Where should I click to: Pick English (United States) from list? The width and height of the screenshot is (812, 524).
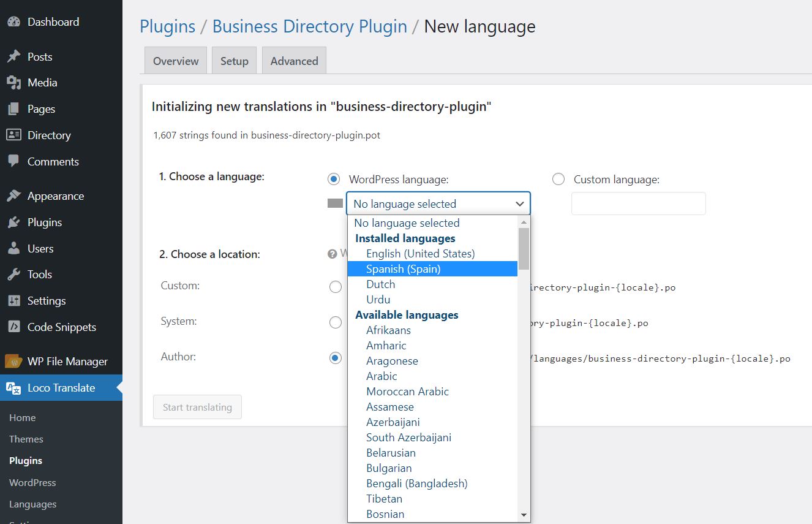pyautogui.click(x=432, y=254)
